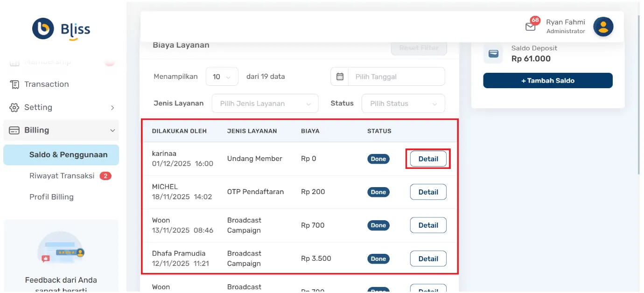Click the Bliss logo icon
This screenshot has height=293, width=644.
(x=43, y=29)
